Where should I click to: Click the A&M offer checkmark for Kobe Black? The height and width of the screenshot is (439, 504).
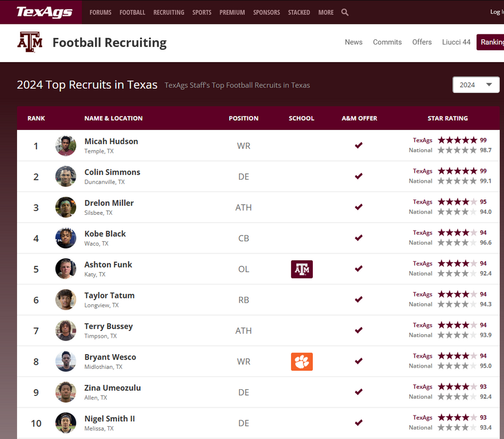(359, 238)
